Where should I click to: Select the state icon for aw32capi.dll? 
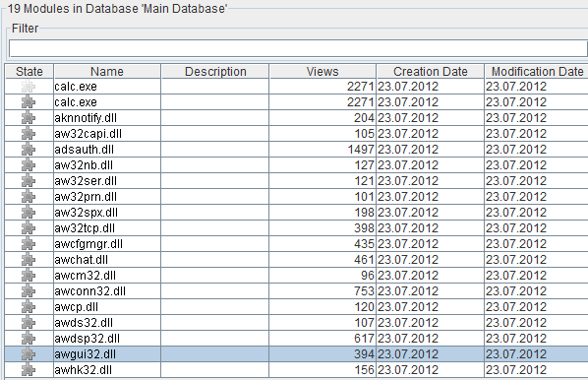(x=29, y=134)
